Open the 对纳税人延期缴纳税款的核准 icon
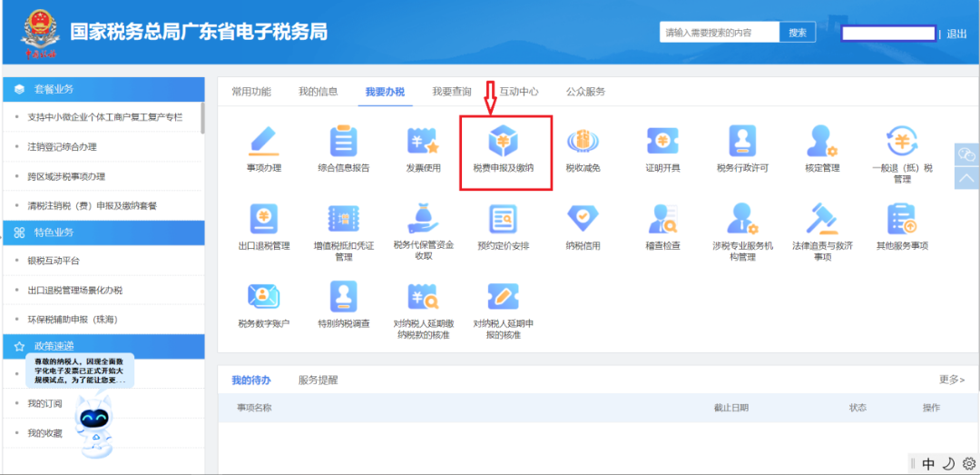The height and width of the screenshot is (475, 980). tap(423, 296)
